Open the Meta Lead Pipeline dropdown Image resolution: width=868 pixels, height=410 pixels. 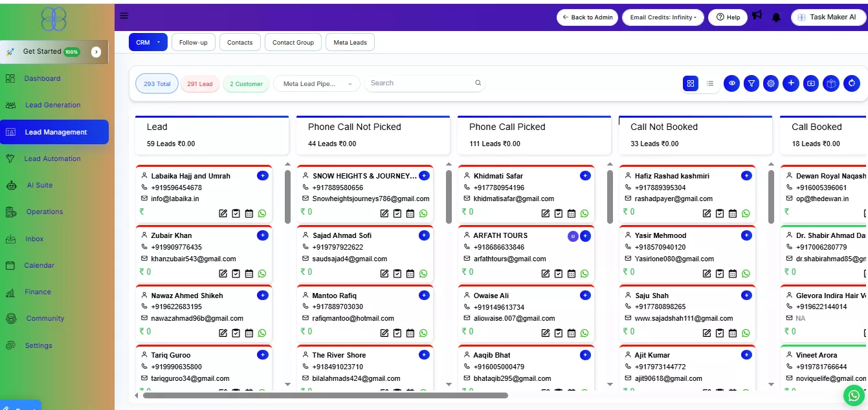coord(317,83)
